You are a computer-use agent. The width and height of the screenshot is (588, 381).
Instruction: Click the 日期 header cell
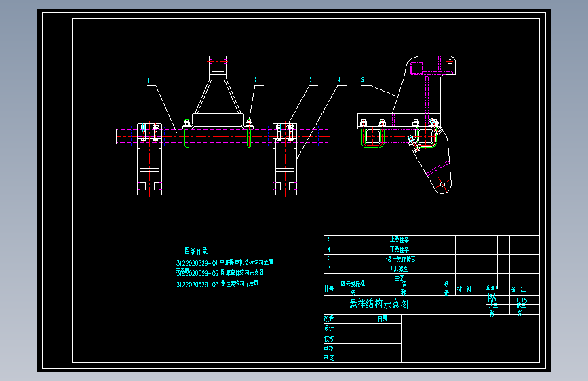(383, 319)
